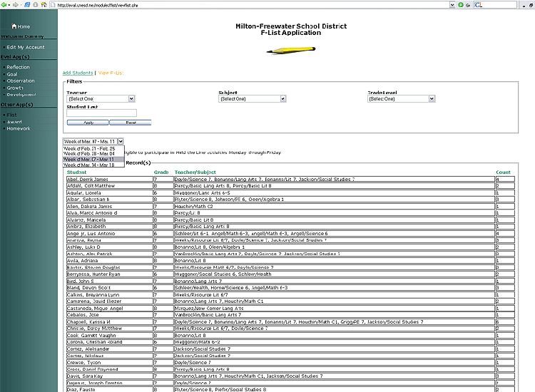
Task: Click student name Ashley, Luke D
Action: [83, 247]
